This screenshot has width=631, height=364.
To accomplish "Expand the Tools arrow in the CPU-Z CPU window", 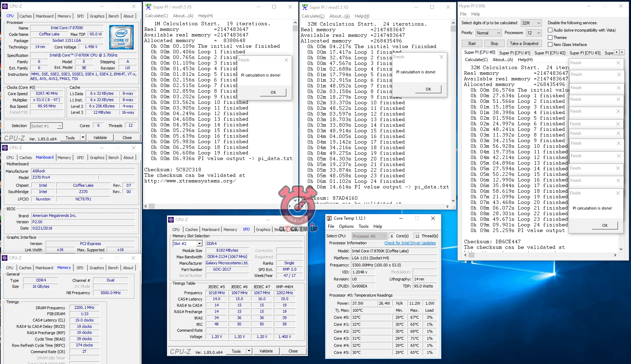I will [x=83, y=138].
